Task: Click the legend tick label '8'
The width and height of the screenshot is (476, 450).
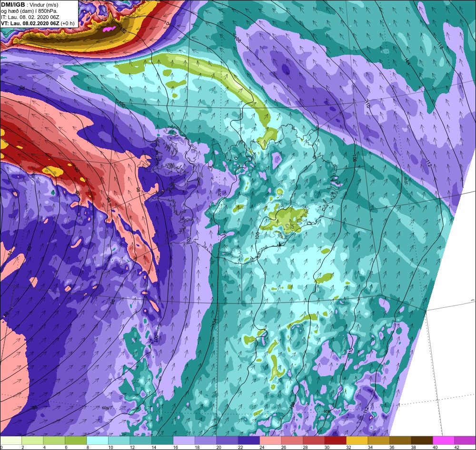Action: 87,447
